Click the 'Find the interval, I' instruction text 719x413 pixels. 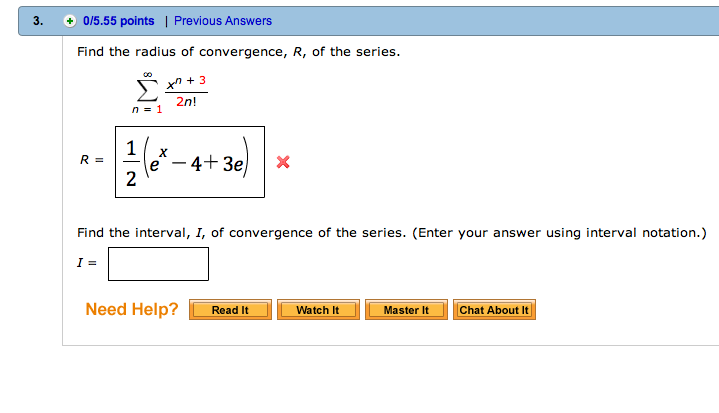pyautogui.click(x=392, y=233)
